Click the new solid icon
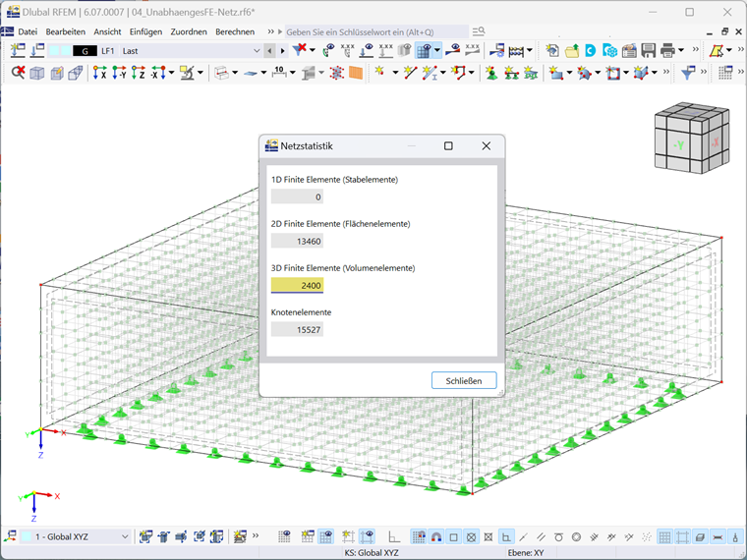747x560 pixels. (641, 73)
